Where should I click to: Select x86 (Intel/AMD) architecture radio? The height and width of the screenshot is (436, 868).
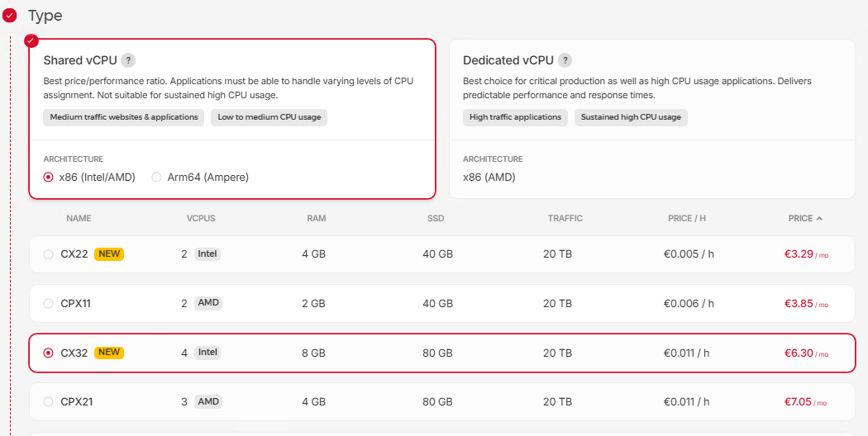[x=49, y=177]
